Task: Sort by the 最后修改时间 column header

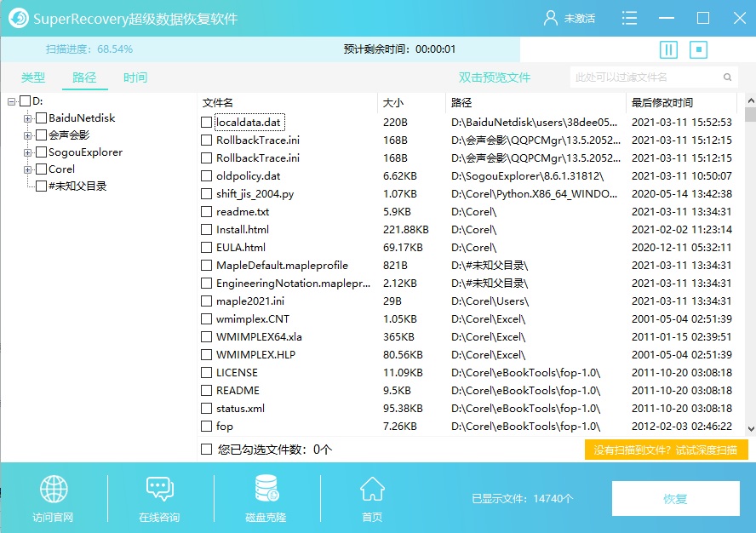Action: point(682,103)
